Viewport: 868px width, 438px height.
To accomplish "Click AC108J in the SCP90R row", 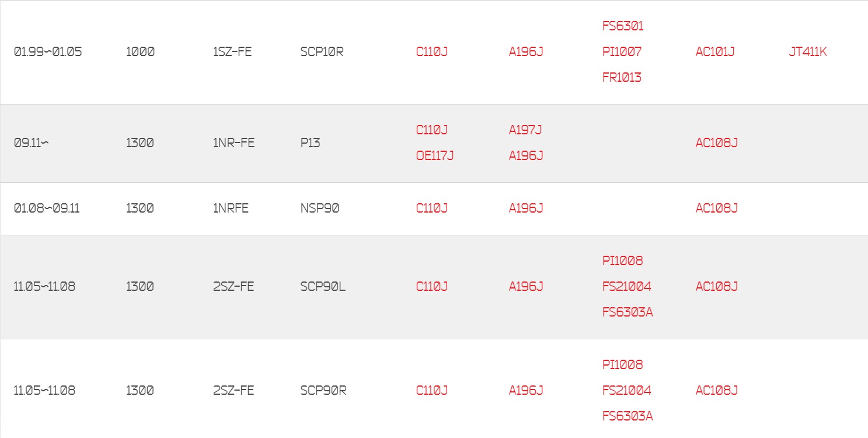I will pos(717,390).
